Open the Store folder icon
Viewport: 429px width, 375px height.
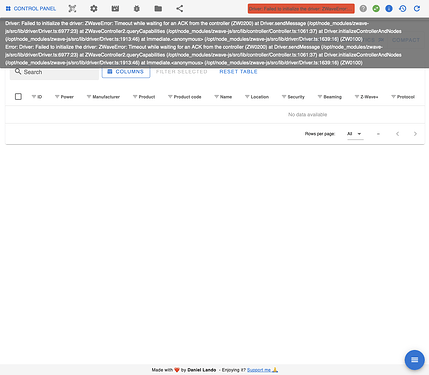tap(158, 9)
